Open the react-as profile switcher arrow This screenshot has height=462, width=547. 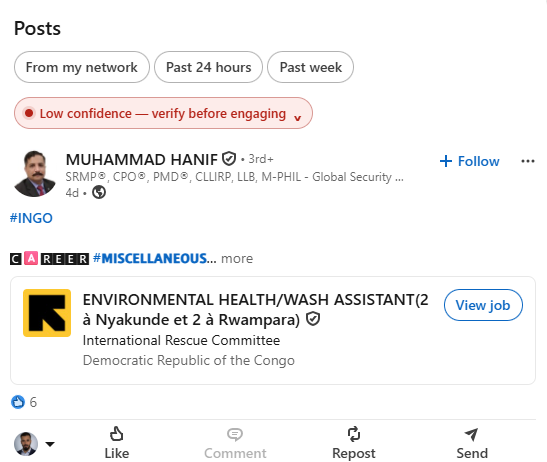click(x=50, y=444)
